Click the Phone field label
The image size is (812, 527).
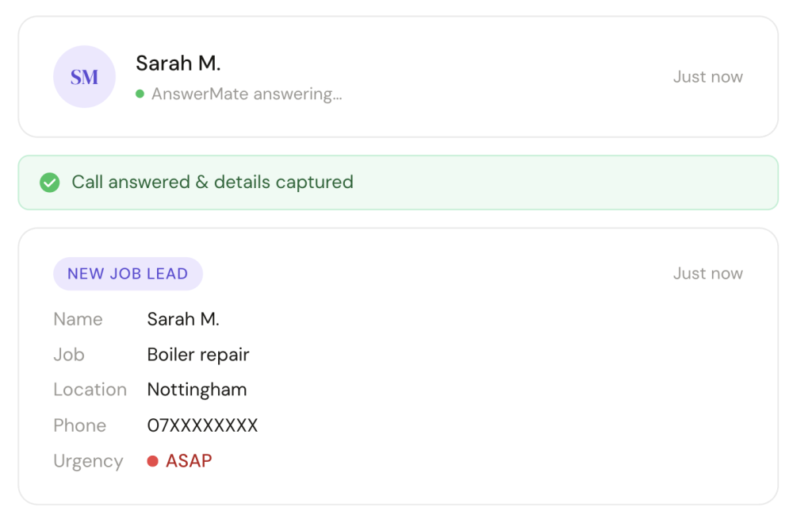tap(79, 425)
